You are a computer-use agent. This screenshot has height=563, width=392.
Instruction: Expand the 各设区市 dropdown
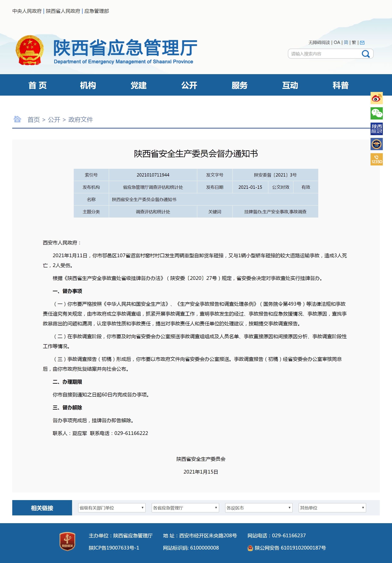pyautogui.click(x=259, y=508)
